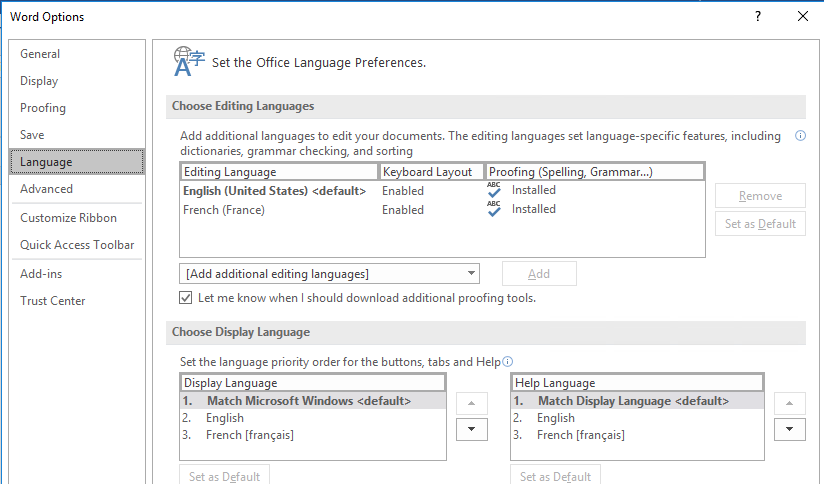Uncheck the download additional proofing tools checkbox

186,298
